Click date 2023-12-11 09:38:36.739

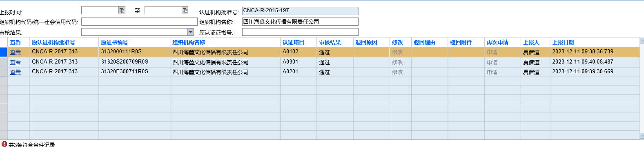point(583,52)
